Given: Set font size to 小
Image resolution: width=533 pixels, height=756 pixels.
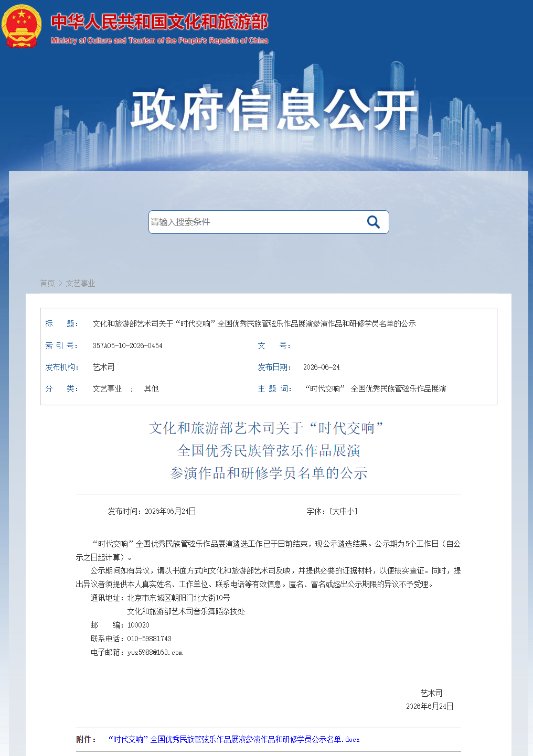Looking at the screenshot, I should click(x=350, y=511).
